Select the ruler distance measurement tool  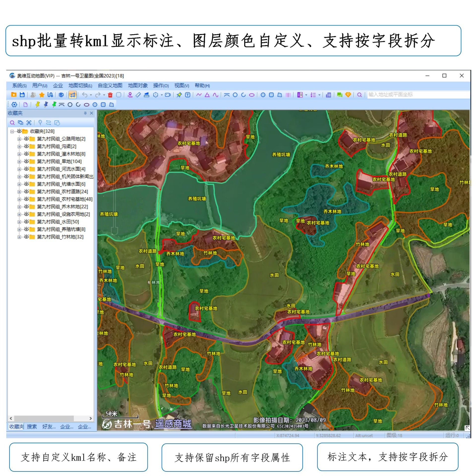point(138,95)
